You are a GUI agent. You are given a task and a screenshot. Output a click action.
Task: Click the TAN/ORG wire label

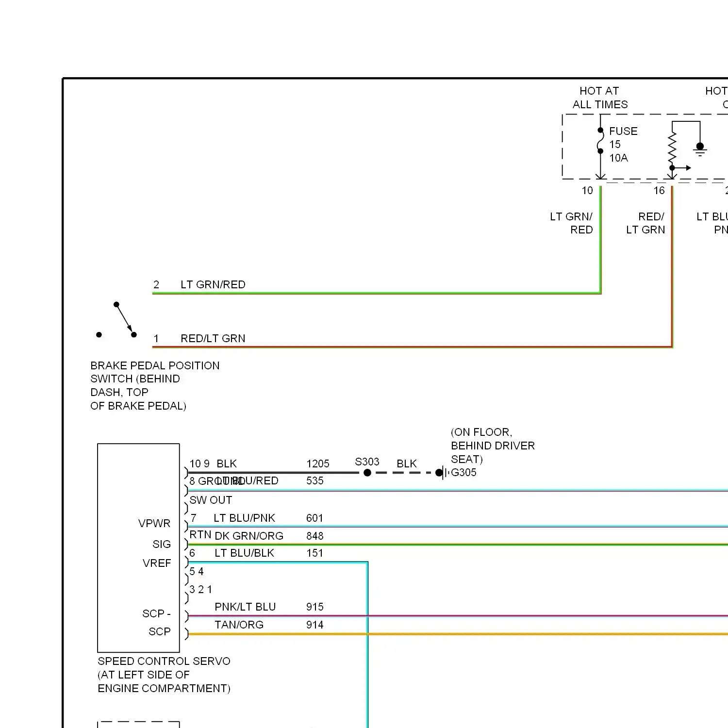pyautogui.click(x=239, y=625)
